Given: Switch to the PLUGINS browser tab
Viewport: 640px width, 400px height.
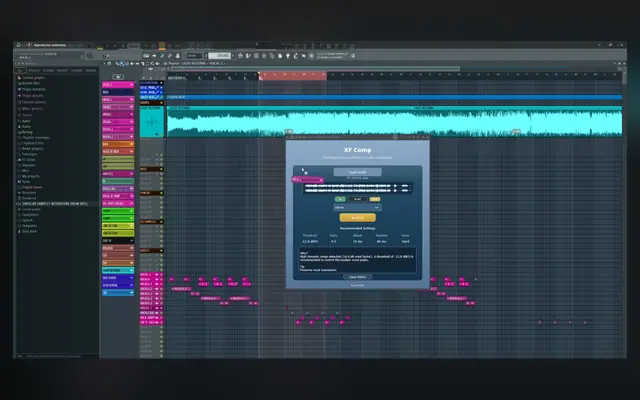Looking at the screenshot, I should 48,71.
